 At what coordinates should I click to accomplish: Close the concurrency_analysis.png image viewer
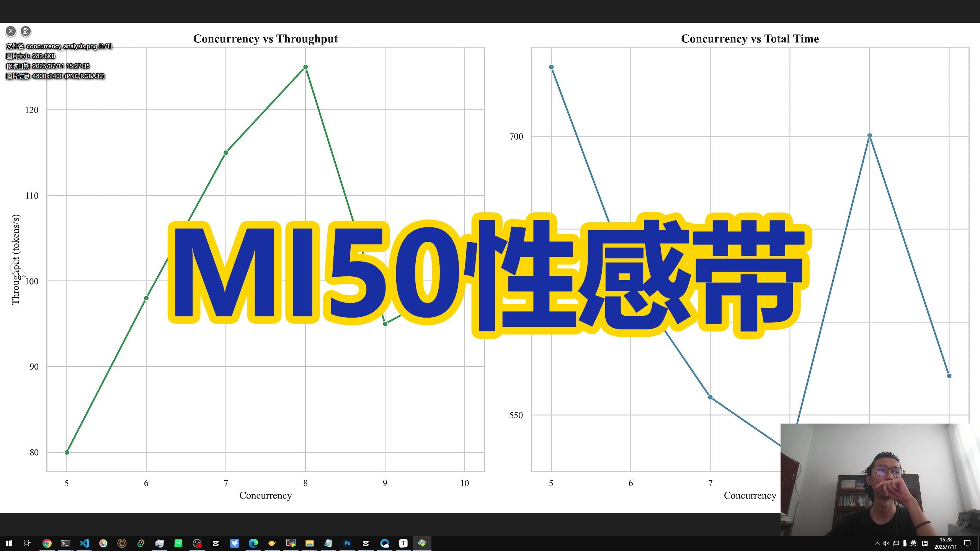point(10,31)
